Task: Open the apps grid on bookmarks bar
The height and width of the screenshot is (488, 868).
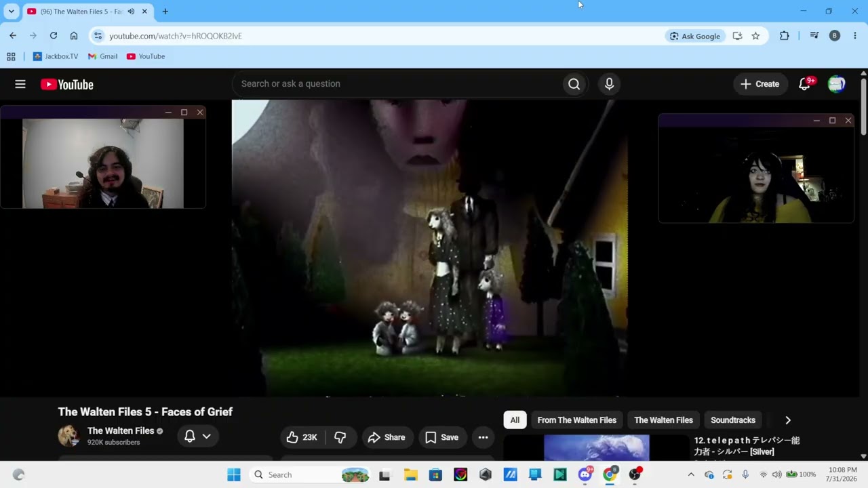Action: pyautogui.click(x=11, y=56)
